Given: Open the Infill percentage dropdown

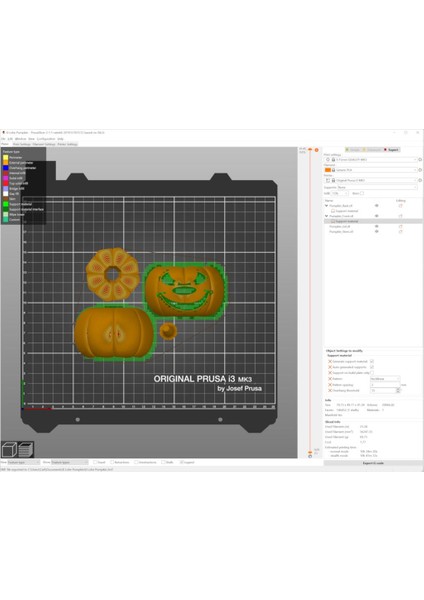Looking at the screenshot, I should 339,193.
